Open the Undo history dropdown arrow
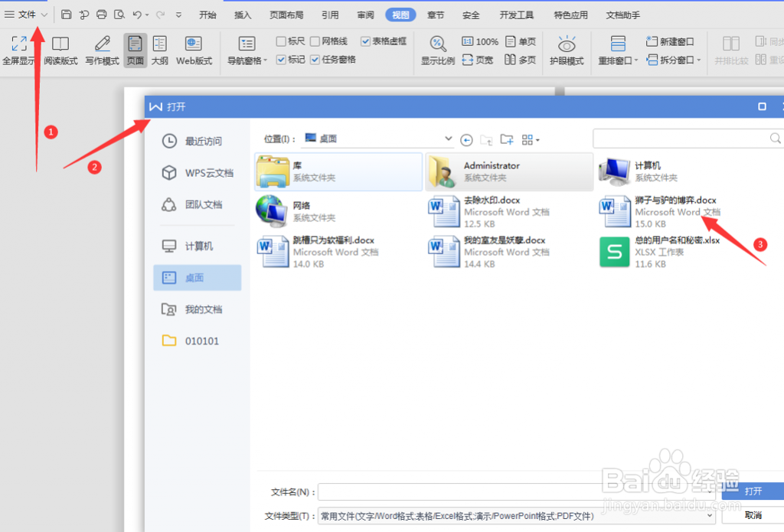 [147, 15]
